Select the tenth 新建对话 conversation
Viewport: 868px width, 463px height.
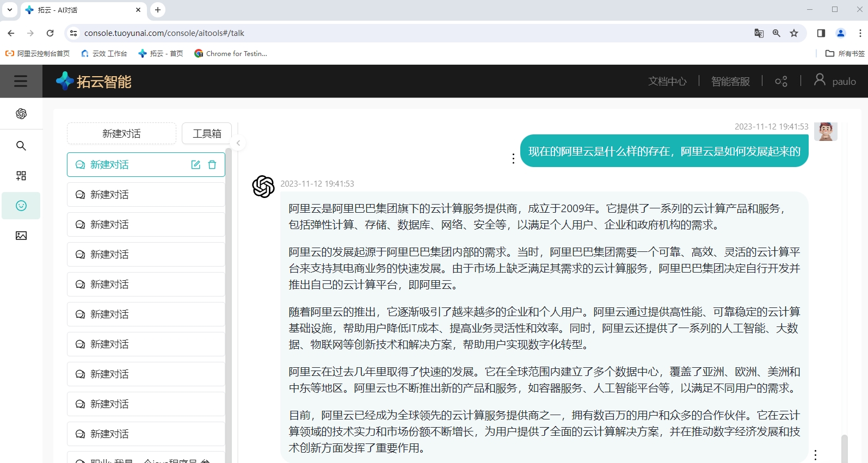point(146,434)
